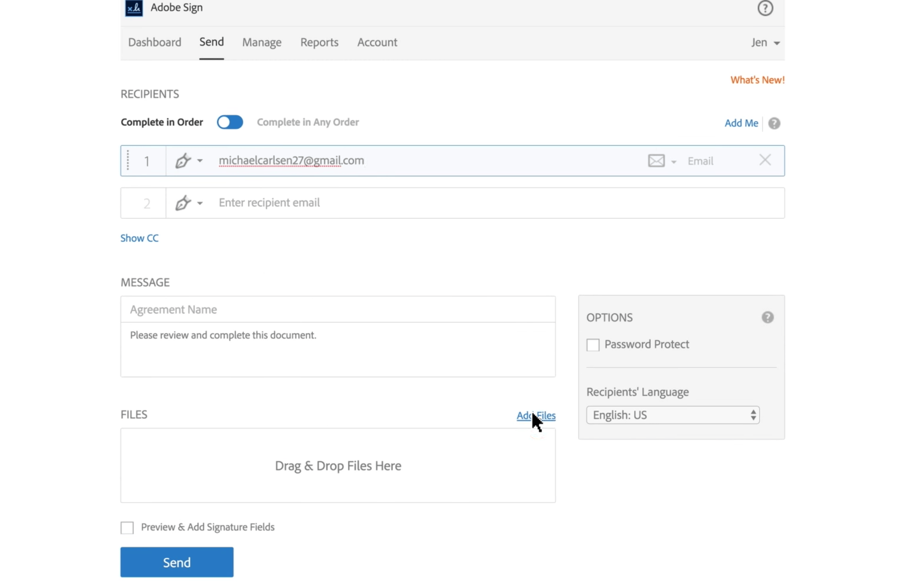Image resolution: width=920 pixels, height=588 pixels.
Task: Open Recipients' Language dropdown
Action: [x=672, y=415]
